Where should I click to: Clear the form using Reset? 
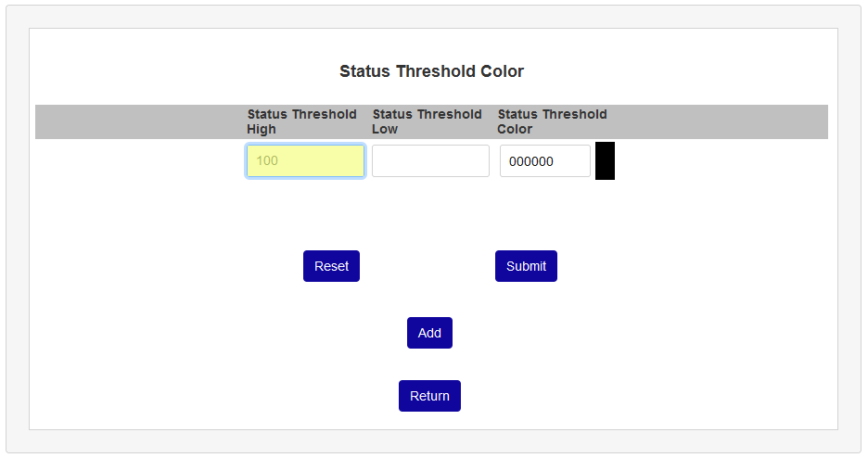click(x=331, y=266)
